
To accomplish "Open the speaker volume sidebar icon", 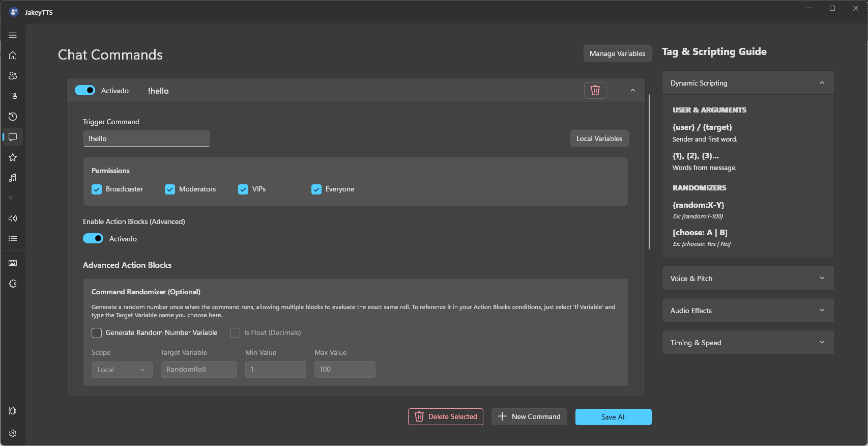I will point(13,218).
